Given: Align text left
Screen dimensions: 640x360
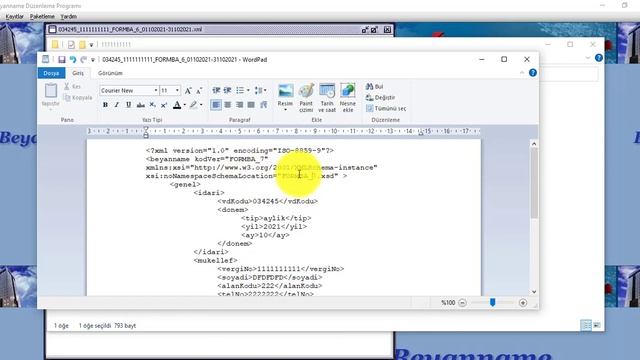Looking at the screenshot, I should [x=216, y=105].
